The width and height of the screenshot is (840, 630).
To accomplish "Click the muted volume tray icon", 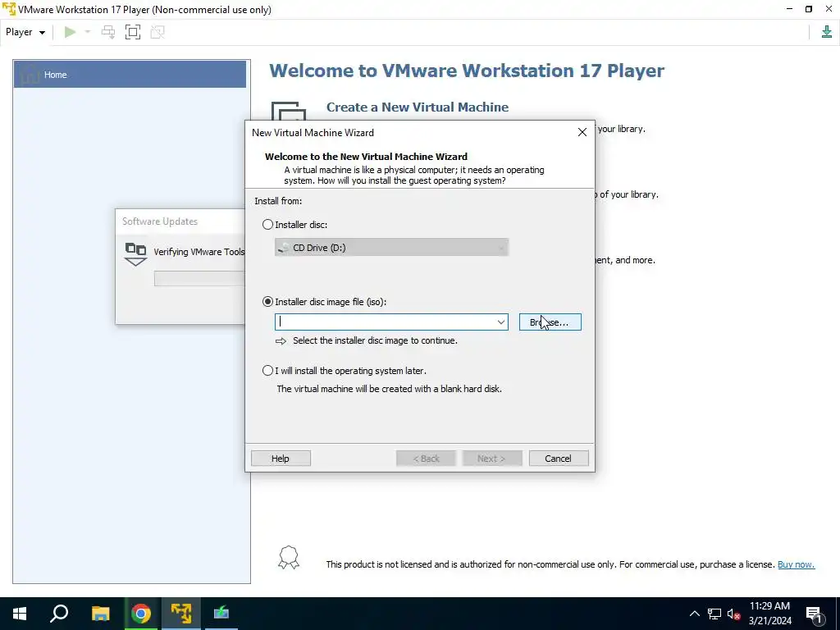I will coord(734,614).
